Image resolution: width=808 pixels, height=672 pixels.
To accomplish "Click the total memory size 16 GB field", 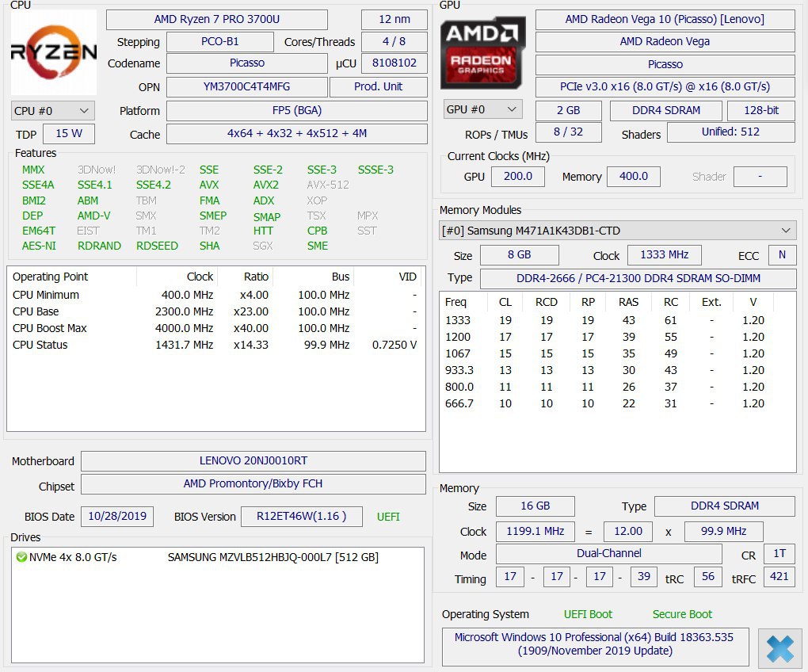I will [535, 506].
